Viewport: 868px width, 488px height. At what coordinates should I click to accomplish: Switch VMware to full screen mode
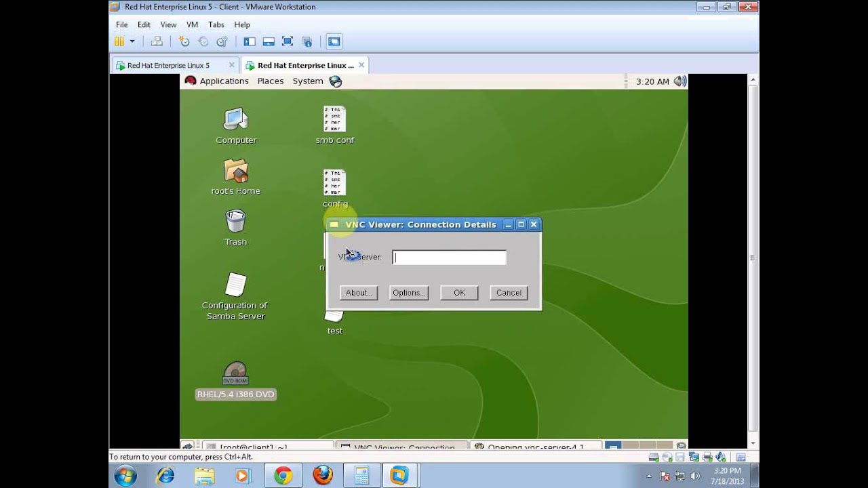[x=288, y=41]
